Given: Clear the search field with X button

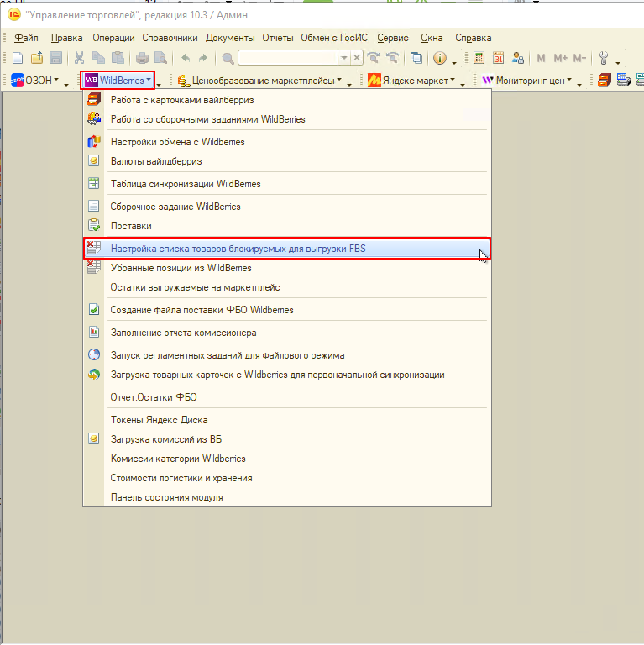Looking at the screenshot, I should (357, 58).
